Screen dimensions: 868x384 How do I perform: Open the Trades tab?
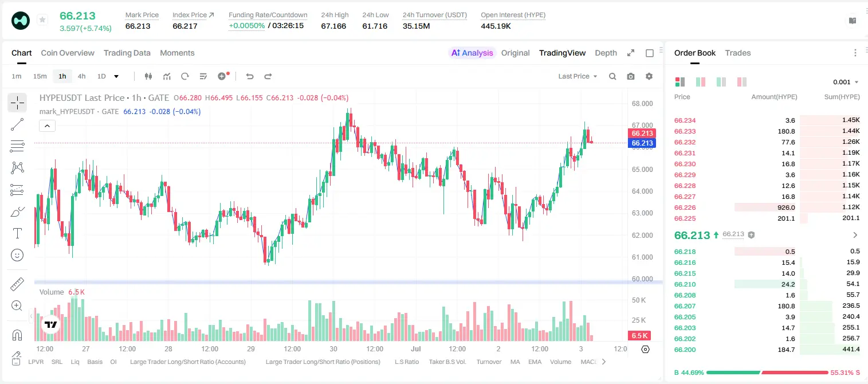(x=738, y=53)
